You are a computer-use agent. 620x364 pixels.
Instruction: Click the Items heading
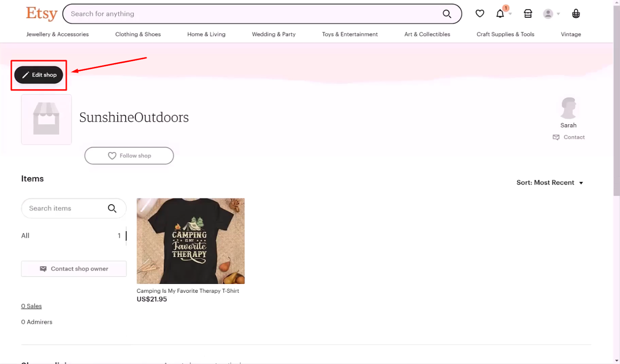coord(33,179)
